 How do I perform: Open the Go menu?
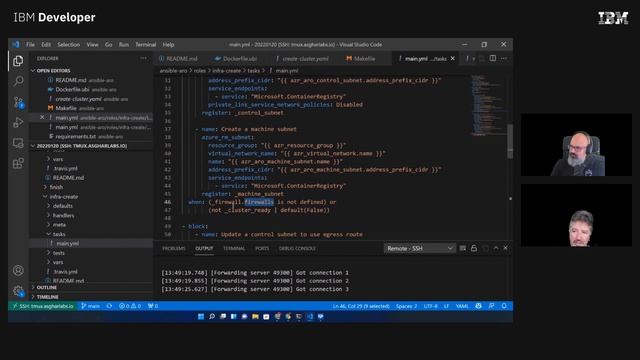[109, 44]
